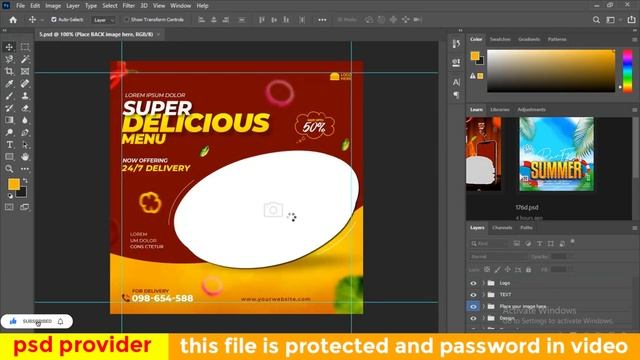This screenshot has height=360, width=640.
Task: Open the Move tool preset picker arrow
Action: click(x=42, y=20)
